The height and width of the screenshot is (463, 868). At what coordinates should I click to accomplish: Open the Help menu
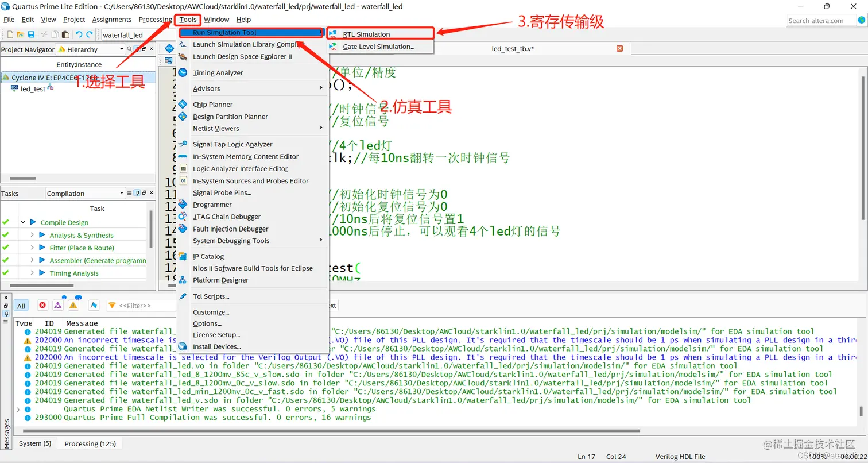pyautogui.click(x=243, y=20)
